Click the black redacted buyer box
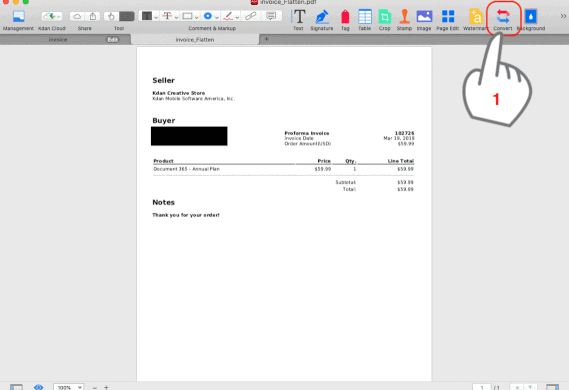The height and width of the screenshot is (390, 569). (x=189, y=136)
